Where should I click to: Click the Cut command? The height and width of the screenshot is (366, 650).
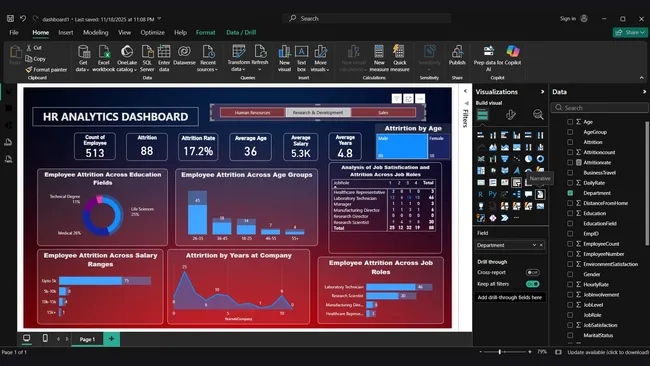click(34, 48)
